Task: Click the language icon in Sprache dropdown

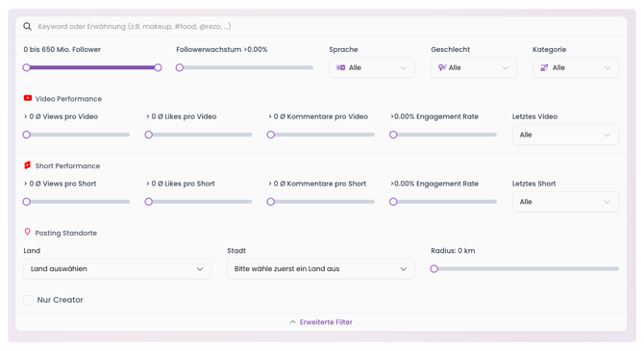Action: click(341, 68)
